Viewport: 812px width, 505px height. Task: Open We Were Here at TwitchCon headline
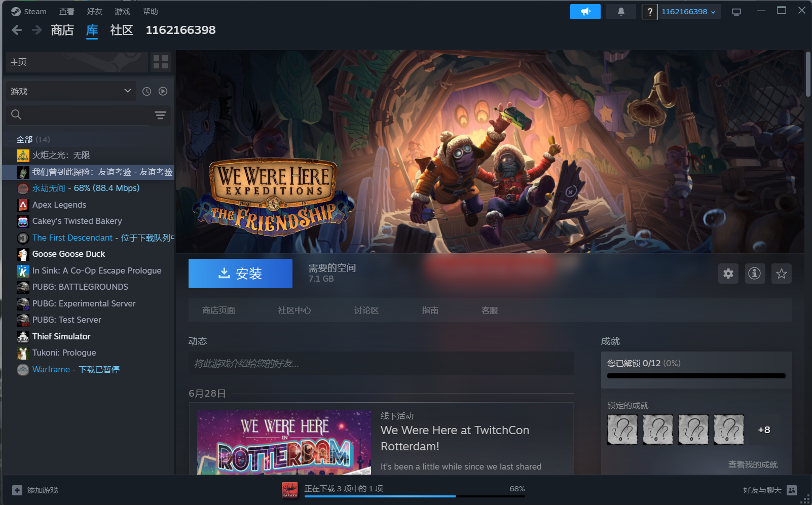(x=455, y=438)
